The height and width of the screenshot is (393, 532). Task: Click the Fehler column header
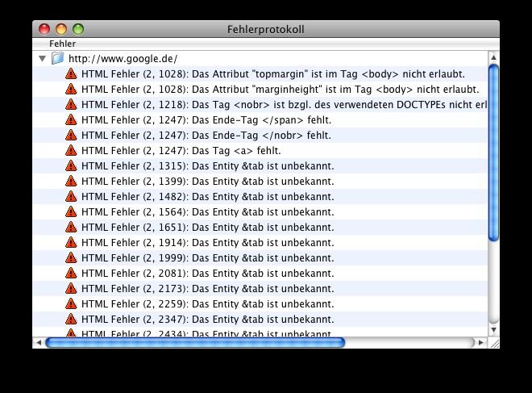[x=62, y=44]
